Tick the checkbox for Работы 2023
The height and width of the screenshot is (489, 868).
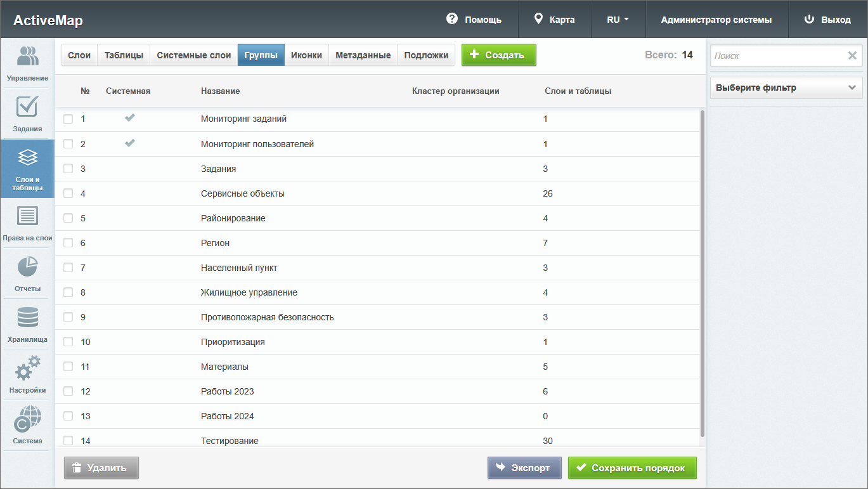point(68,391)
